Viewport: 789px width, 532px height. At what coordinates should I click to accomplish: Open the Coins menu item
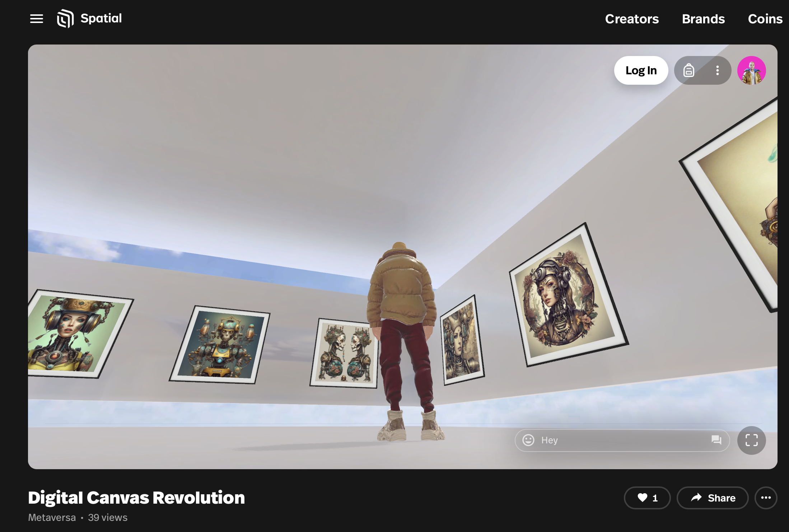pyautogui.click(x=765, y=19)
